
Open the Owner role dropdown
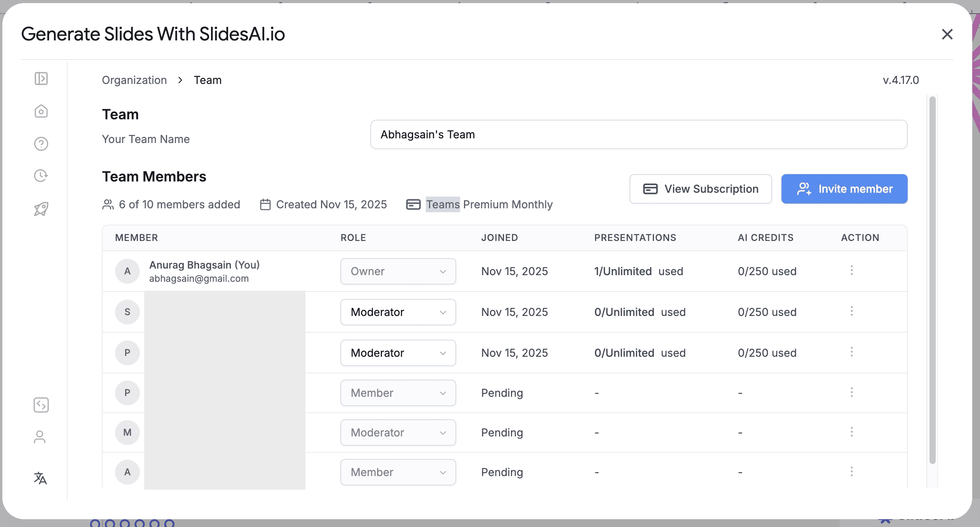[x=398, y=271]
